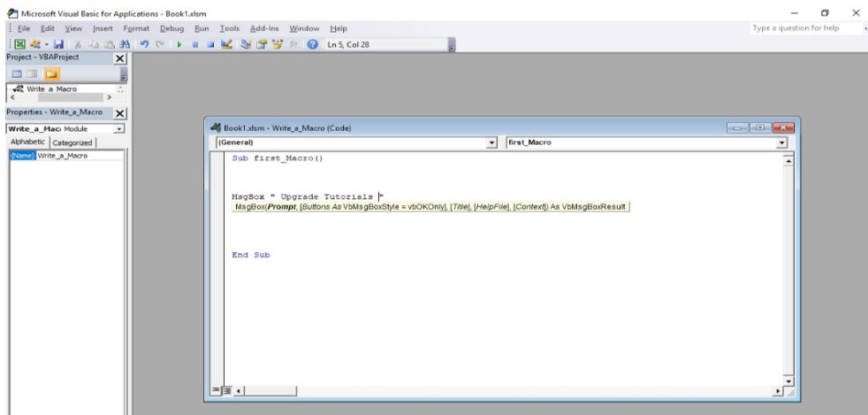This screenshot has height=415, width=868.
Task: Undo the last action
Action: [144, 44]
